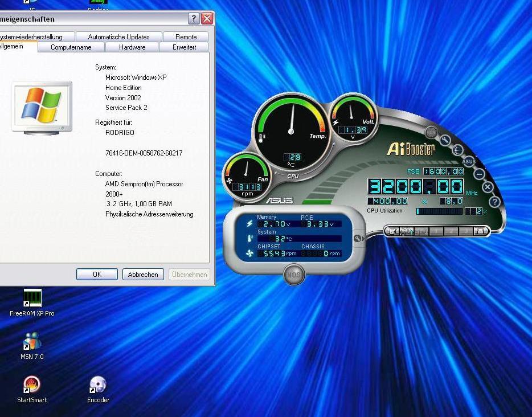Open Encoder desktop shortcut
Image resolution: width=532 pixels, height=417 pixels.
tap(98, 390)
